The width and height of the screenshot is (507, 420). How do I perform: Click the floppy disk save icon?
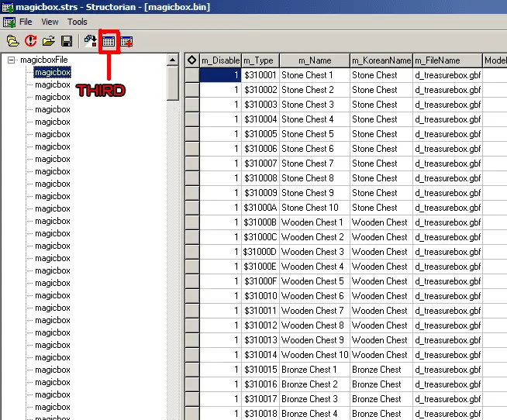(67, 41)
